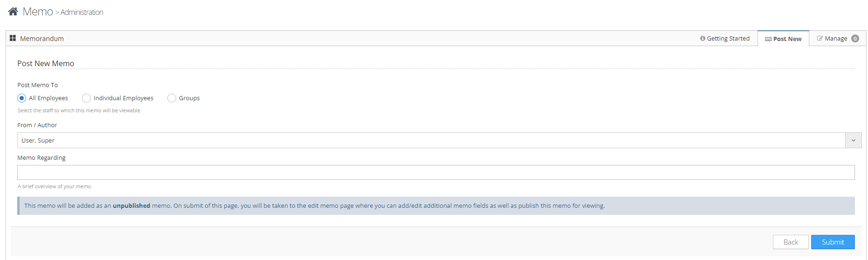This screenshot has height=260, width=868.
Task: Click the Getting Started info icon
Action: [703, 39]
